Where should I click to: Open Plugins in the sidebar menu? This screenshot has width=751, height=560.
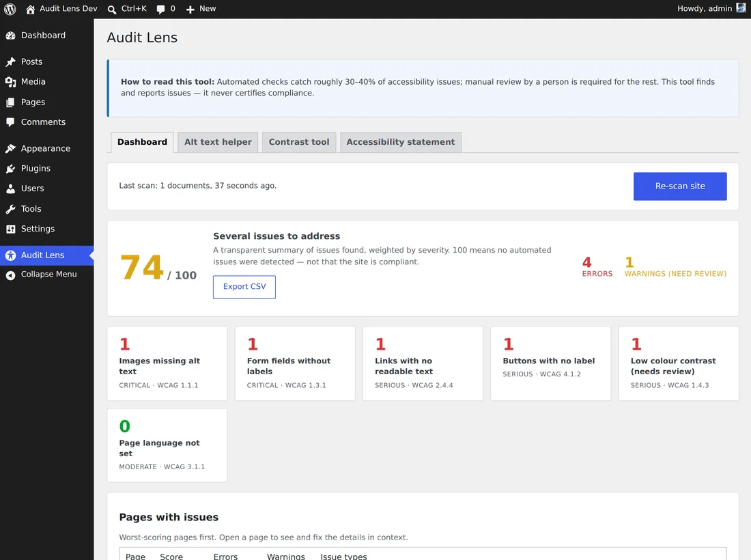coord(47,169)
